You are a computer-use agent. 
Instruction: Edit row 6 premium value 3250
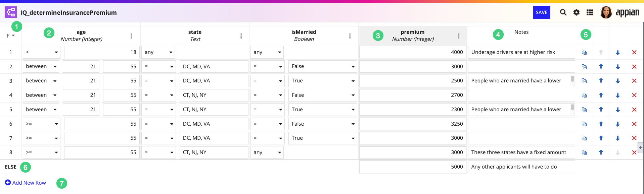pyautogui.click(x=413, y=124)
